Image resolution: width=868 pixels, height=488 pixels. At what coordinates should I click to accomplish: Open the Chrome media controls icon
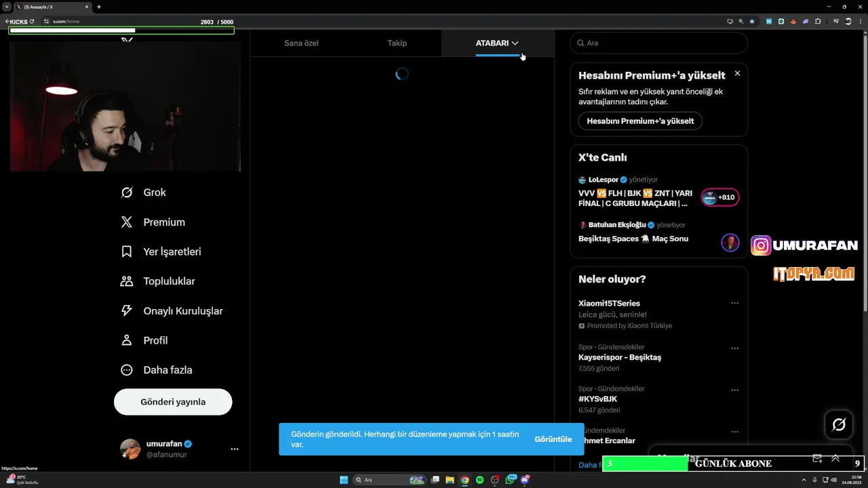coord(835,22)
